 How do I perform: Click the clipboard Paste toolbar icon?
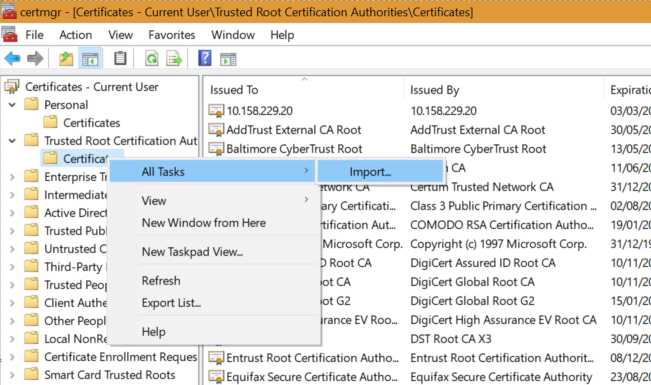pos(120,58)
